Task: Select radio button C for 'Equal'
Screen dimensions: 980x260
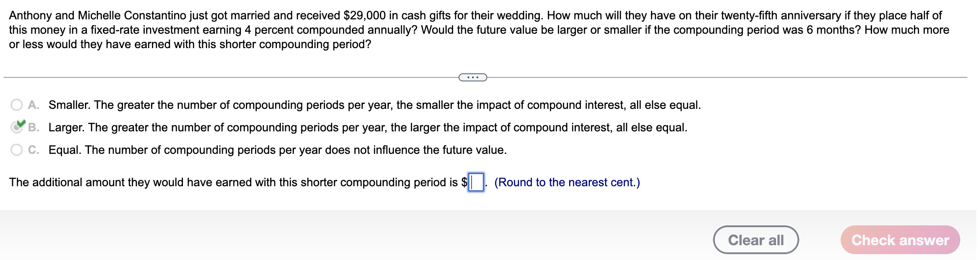Action: [16, 150]
